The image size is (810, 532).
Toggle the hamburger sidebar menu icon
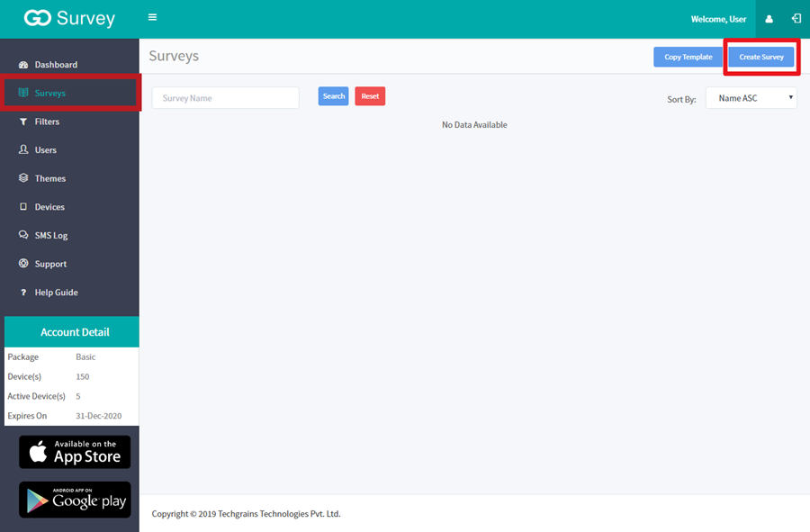pyautogui.click(x=152, y=17)
